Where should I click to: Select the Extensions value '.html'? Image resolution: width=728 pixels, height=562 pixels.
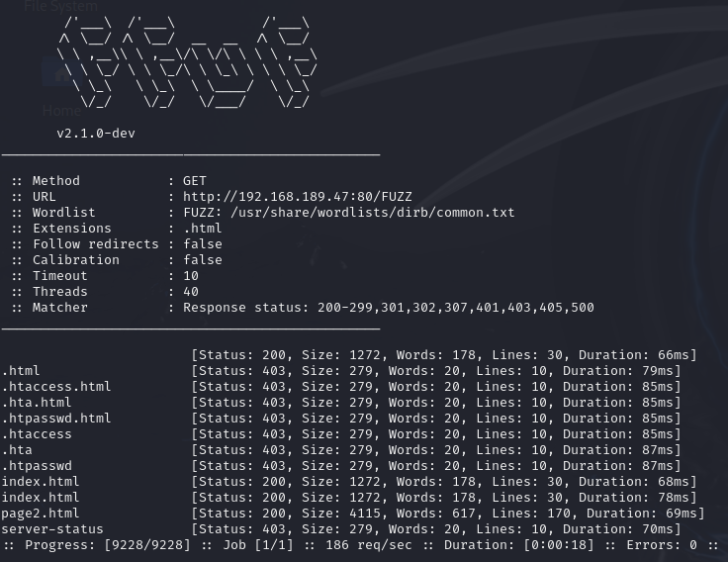203,228
